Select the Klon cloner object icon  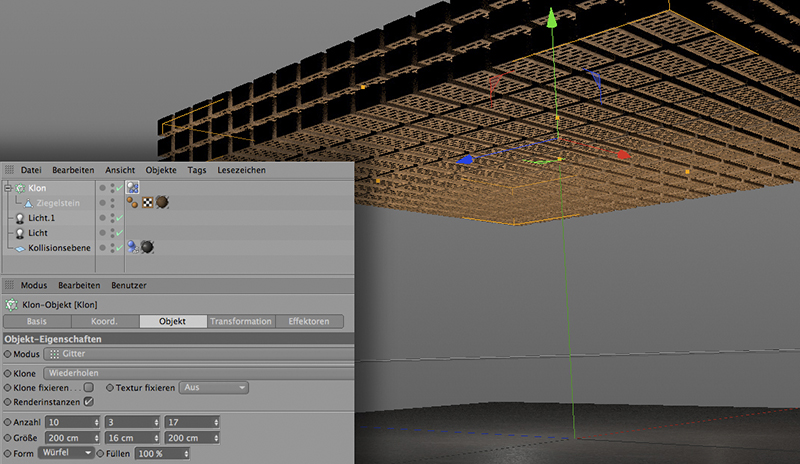coord(19,188)
